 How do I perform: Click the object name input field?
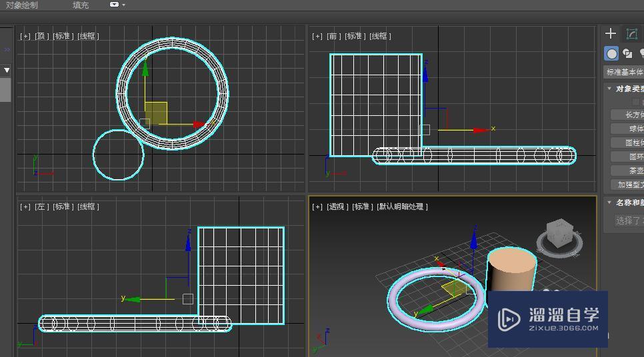[x=628, y=220]
